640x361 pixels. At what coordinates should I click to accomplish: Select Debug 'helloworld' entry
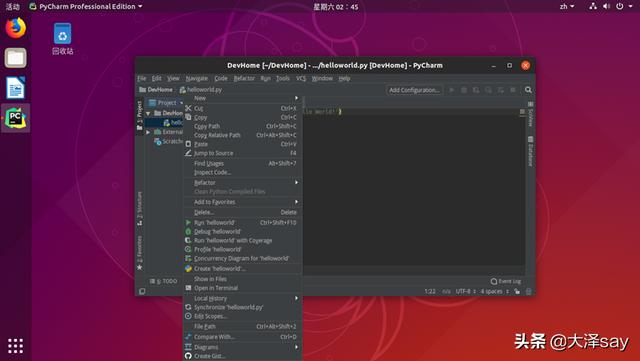point(243,232)
